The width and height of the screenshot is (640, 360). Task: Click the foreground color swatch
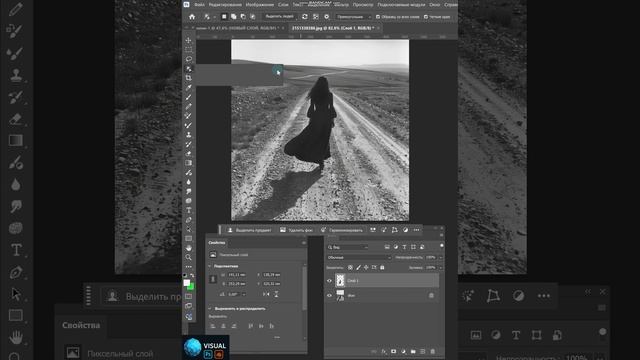pyautogui.click(x=187, y=283)
